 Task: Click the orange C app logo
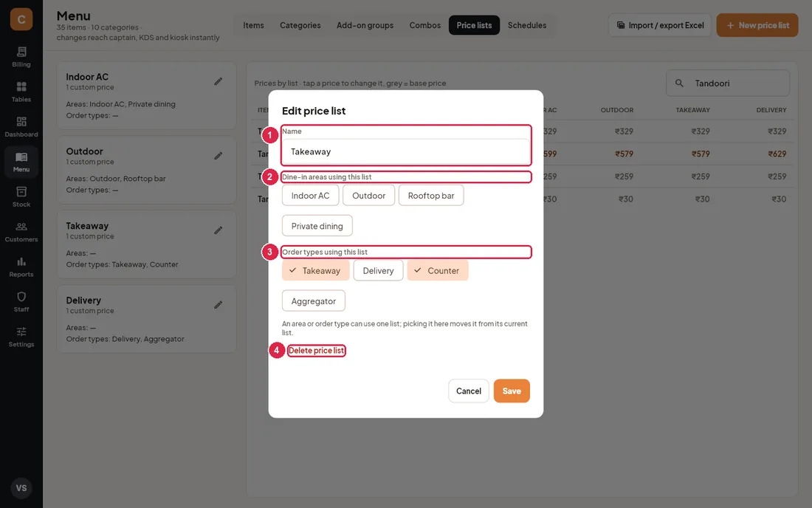(x=21, y=19)
